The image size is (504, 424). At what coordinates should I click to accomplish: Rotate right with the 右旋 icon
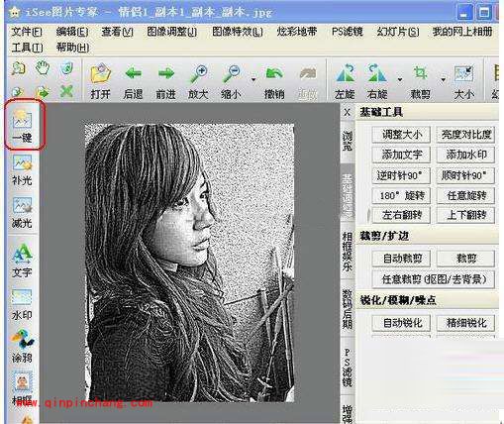[x=377, y=81]
